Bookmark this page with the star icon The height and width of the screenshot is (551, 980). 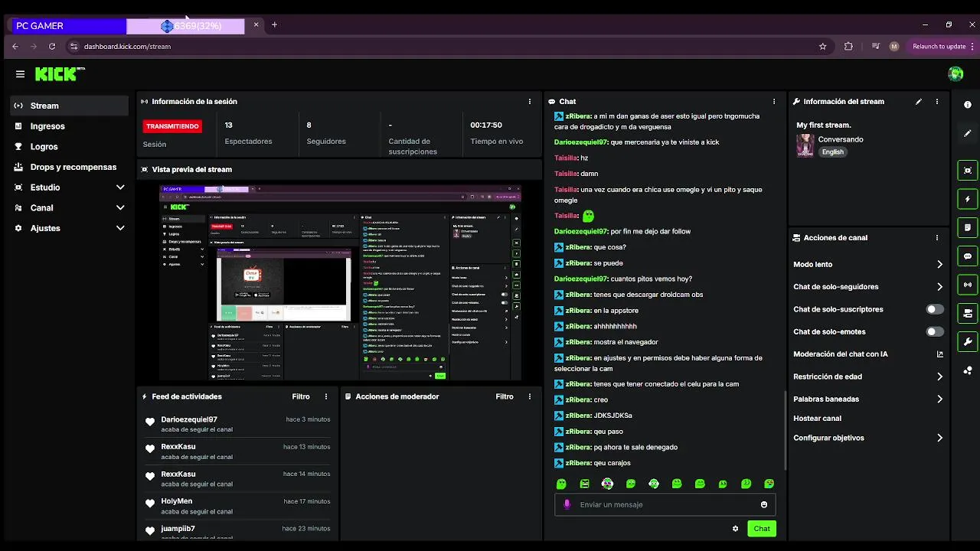[823, 47]
